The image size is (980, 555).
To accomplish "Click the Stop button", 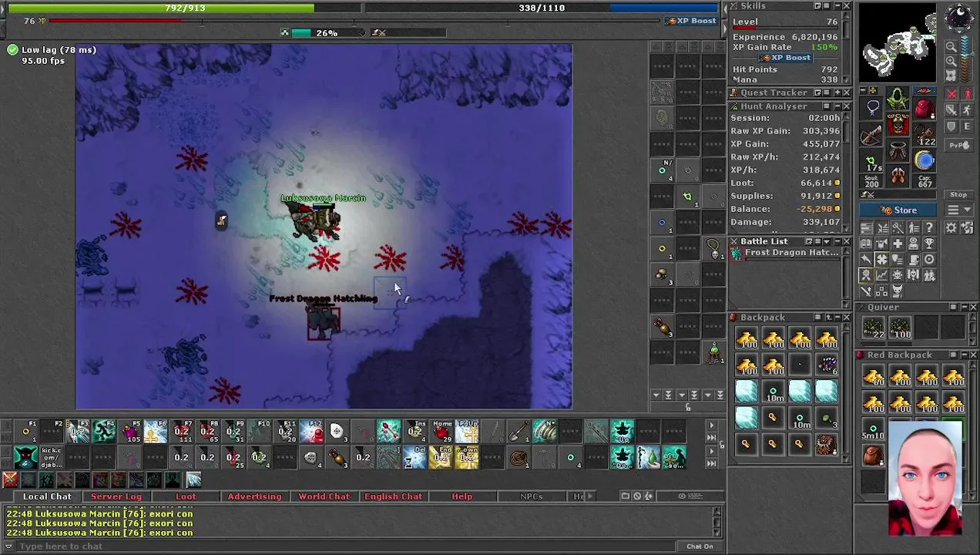I will pos(958,194).
